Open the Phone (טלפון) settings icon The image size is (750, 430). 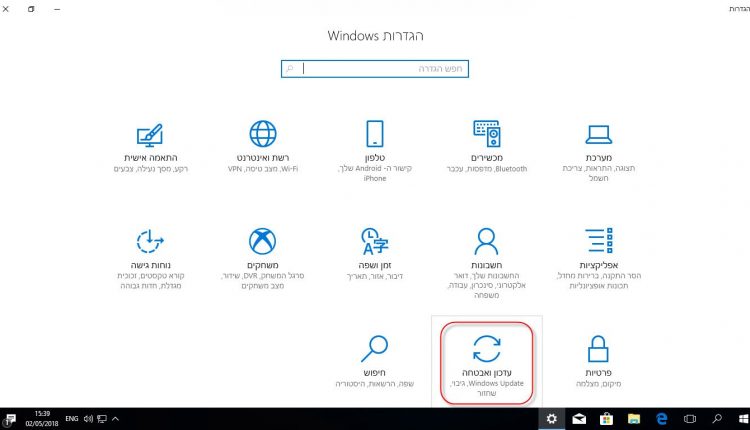click(x=375, y=133)
